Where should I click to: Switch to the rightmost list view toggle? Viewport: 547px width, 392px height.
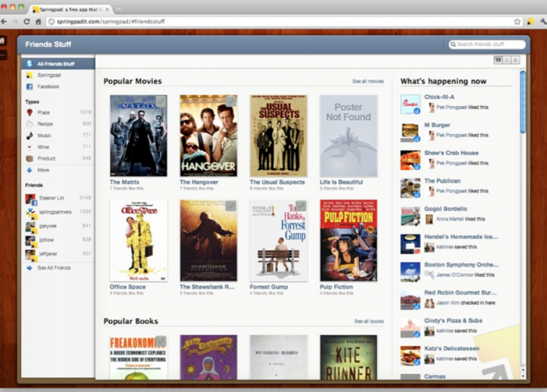pos(515,61)
